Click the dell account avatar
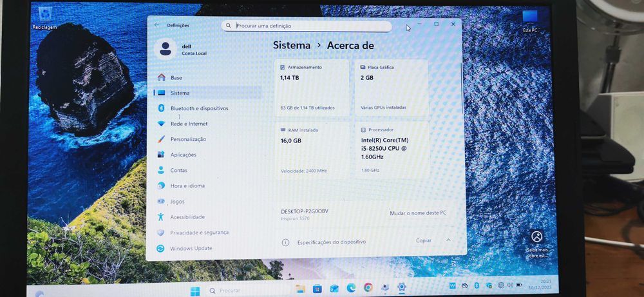Viewport: 644px width, 297px height. point(165,49)
